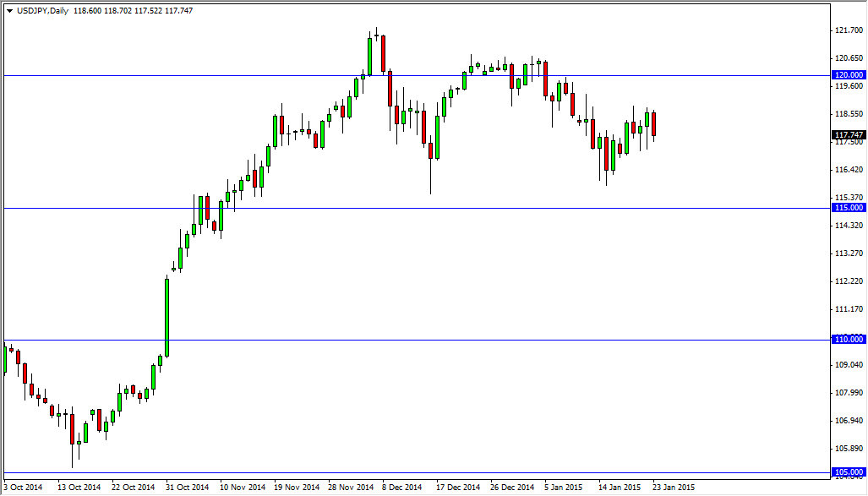Select the 105.000 horizontal line price label
Screen dimensions: 868x496
(x=848, y=472)
